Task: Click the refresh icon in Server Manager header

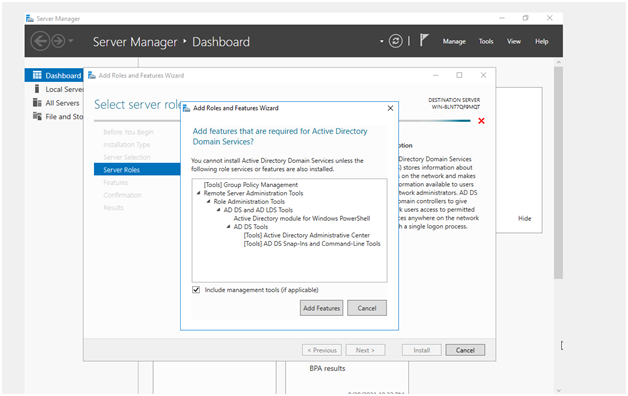Action: click(396, 41)
